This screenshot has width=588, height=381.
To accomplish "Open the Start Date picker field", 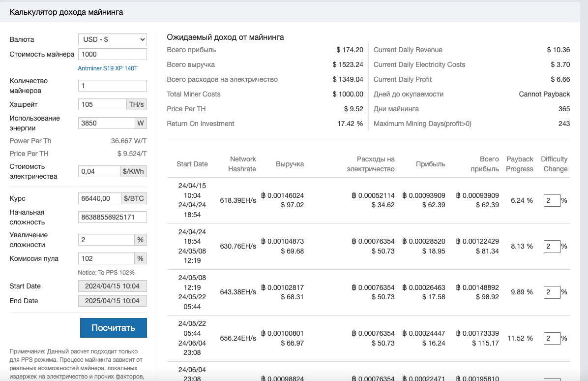I will click(x=112, y=286).
